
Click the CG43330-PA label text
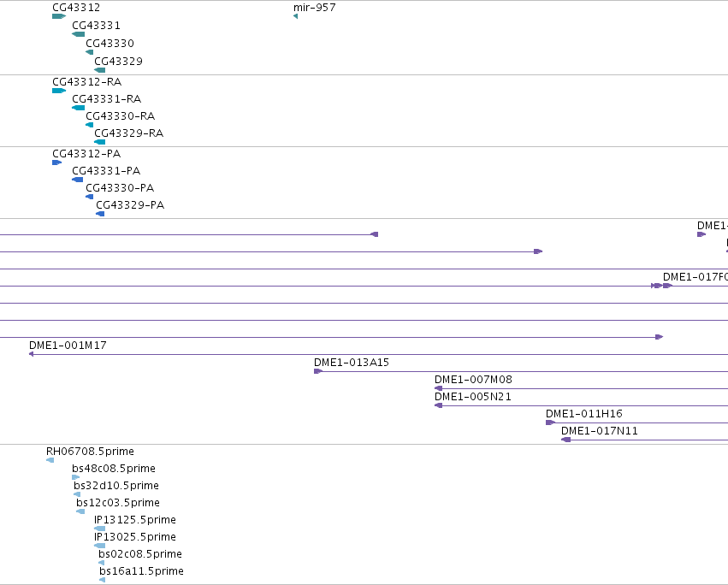(120, 188)
